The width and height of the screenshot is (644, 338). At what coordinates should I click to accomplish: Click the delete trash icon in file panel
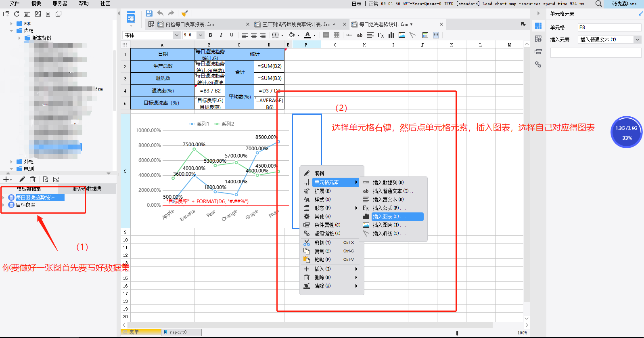(48, 14)
